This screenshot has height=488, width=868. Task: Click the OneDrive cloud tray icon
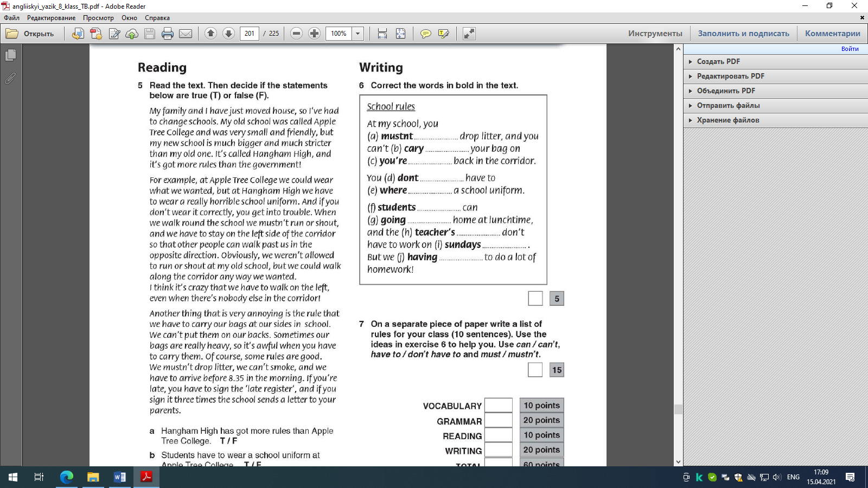pyautogui.click(x=751, y=477)
